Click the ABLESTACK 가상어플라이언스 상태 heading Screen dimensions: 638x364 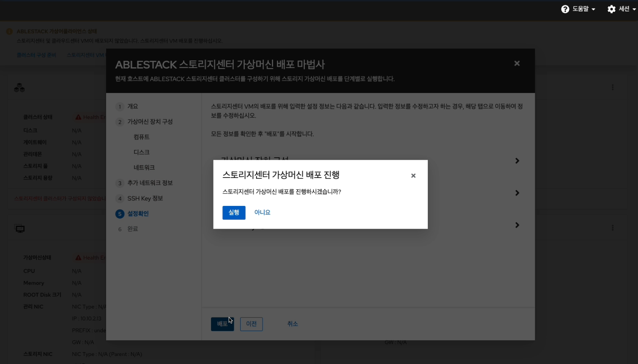pos(57,31)
